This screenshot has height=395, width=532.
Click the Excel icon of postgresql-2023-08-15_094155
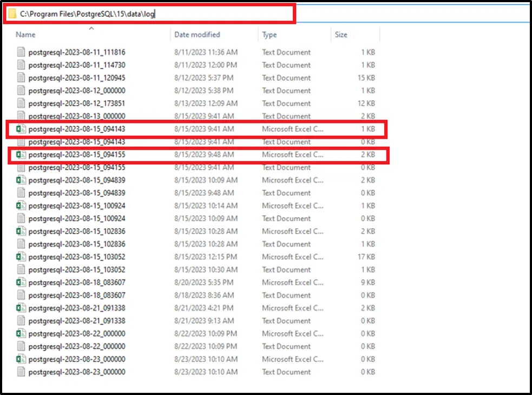point(21,155)
